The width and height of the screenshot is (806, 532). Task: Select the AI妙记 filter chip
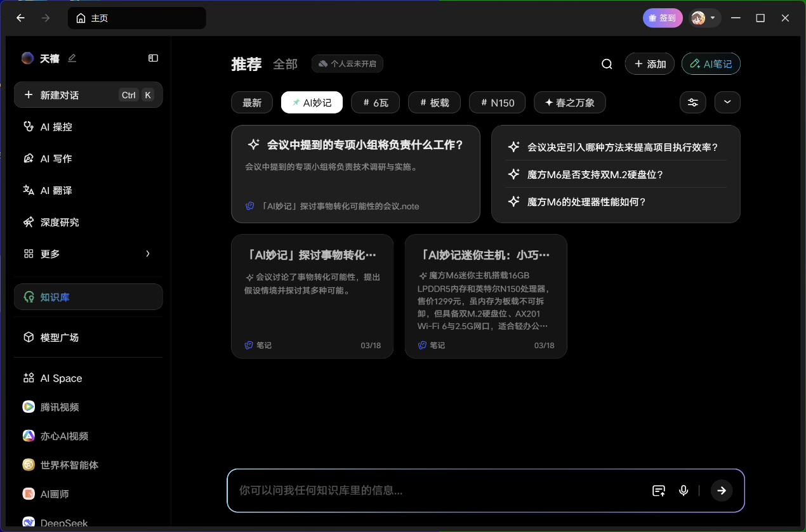click(x=312, y=102)
